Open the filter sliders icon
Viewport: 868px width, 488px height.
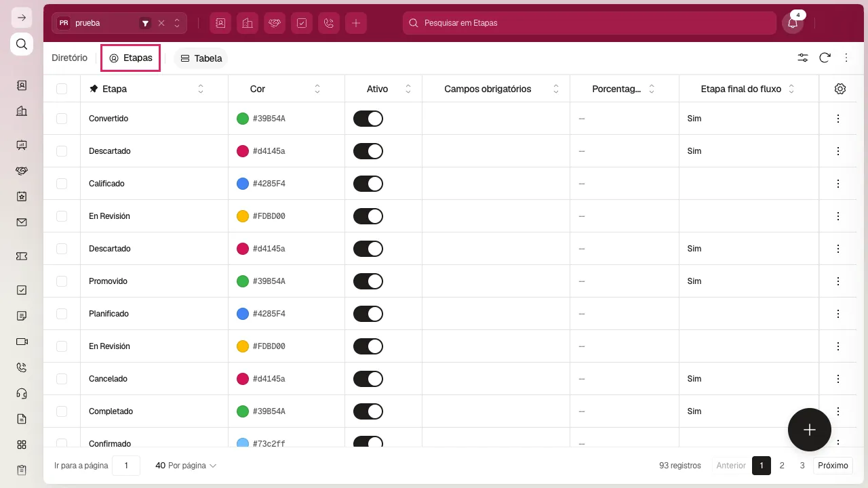click(803, 58)
